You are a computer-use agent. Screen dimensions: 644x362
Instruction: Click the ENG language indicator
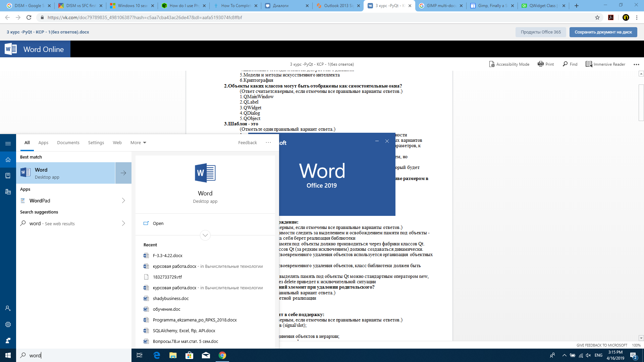pyautogui.click(x=598, y=355)
